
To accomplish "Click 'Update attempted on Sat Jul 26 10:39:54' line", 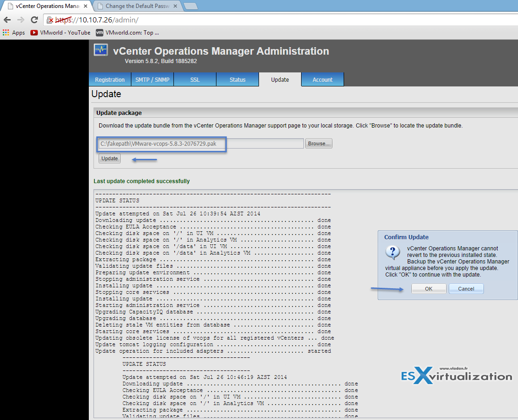I will [178, 214].
